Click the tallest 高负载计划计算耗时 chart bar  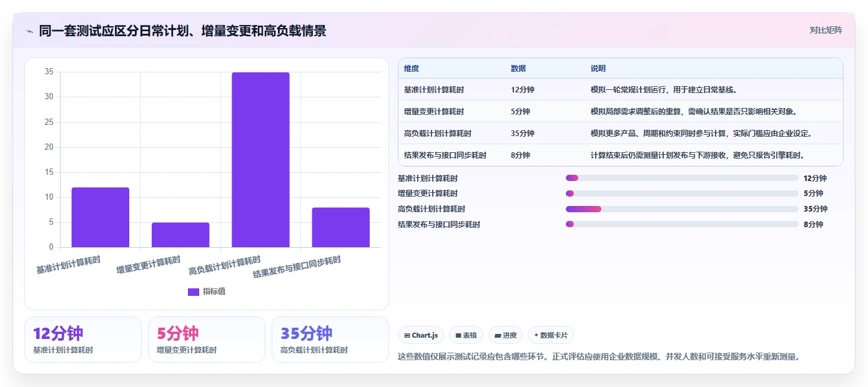tap(260, 160)
